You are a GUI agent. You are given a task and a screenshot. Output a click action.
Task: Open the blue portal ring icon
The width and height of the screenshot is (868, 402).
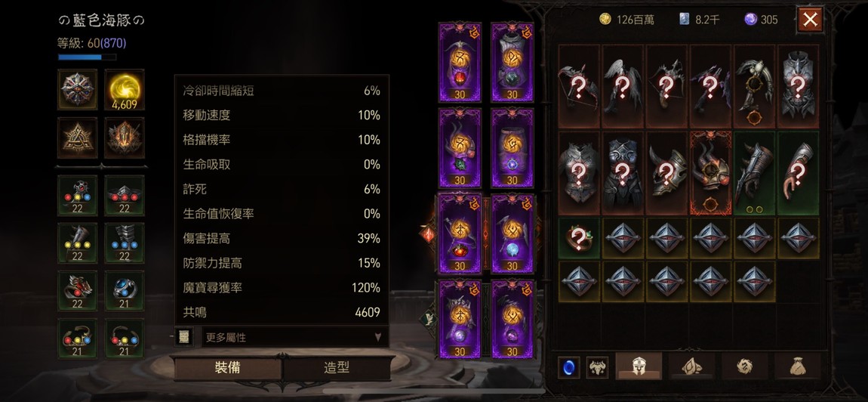point(568,368)
